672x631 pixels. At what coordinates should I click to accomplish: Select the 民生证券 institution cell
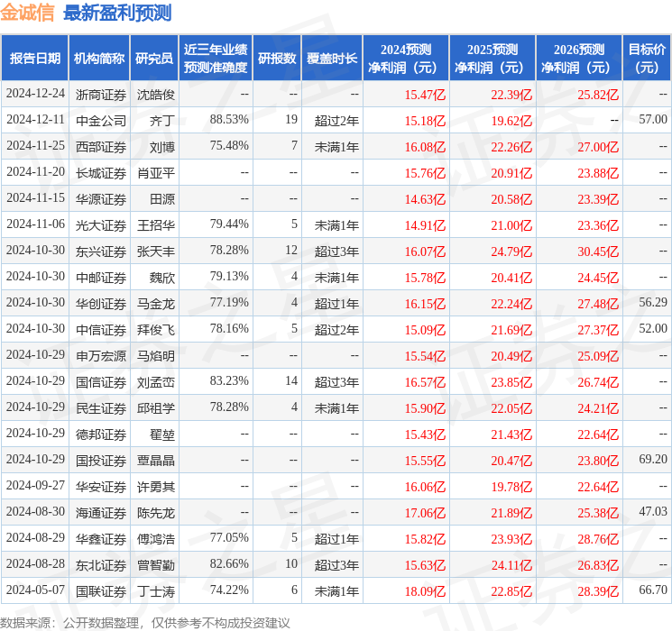[x=101, y=407]
